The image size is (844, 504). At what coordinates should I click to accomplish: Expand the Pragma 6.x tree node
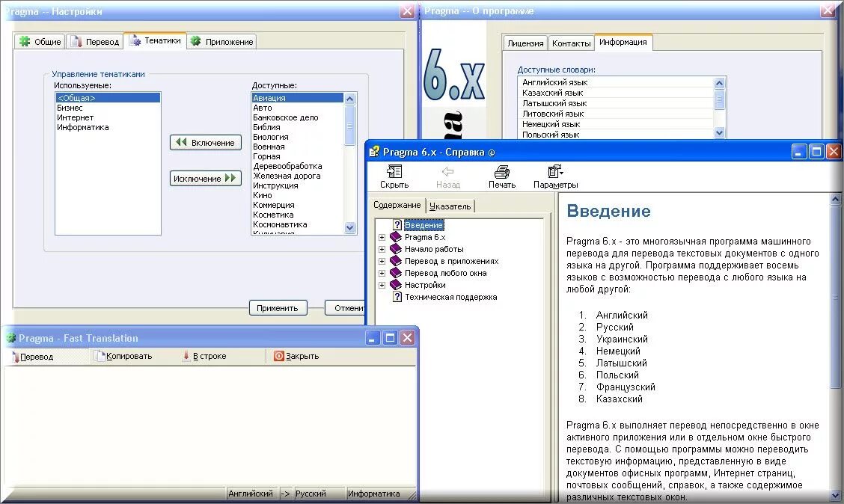[382, 237]
